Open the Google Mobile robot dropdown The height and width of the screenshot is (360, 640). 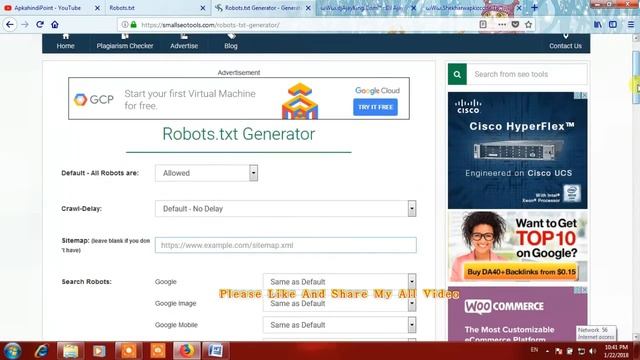pos(340,325)
